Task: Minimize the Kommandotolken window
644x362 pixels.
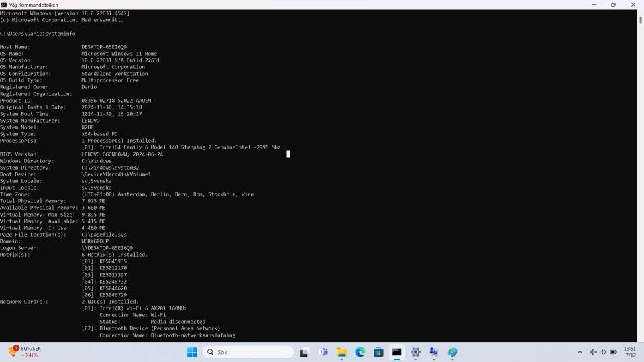Action: [594, 5]
